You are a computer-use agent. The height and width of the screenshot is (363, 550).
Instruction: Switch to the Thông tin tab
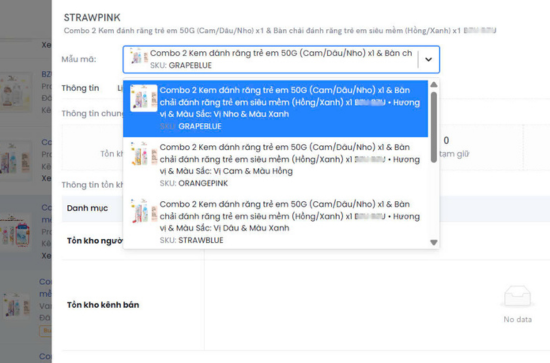coord(80,88)
